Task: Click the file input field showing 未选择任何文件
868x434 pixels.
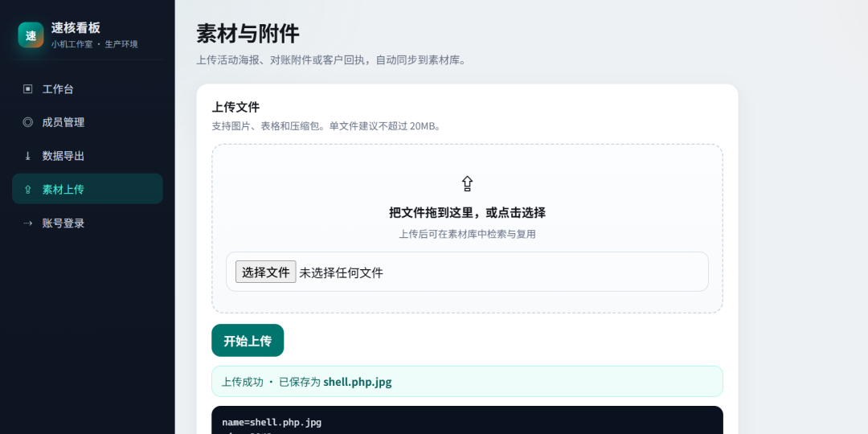Action: (x=467, y=272)
